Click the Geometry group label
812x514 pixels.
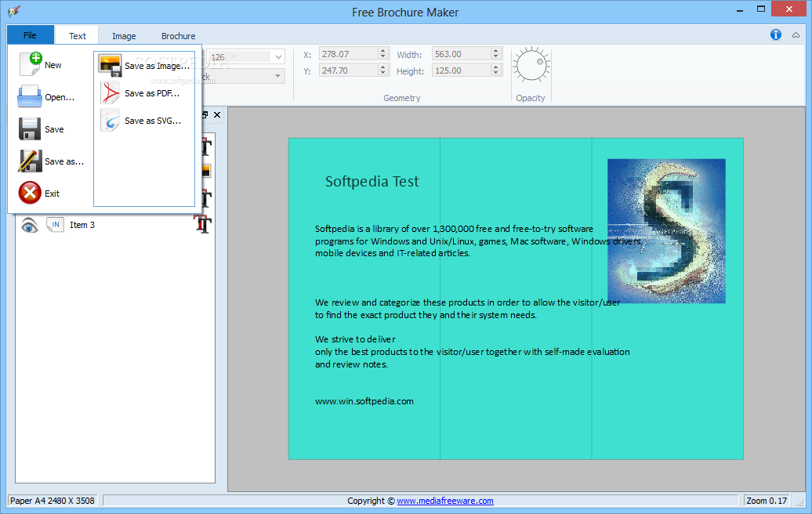pos(402,98)
